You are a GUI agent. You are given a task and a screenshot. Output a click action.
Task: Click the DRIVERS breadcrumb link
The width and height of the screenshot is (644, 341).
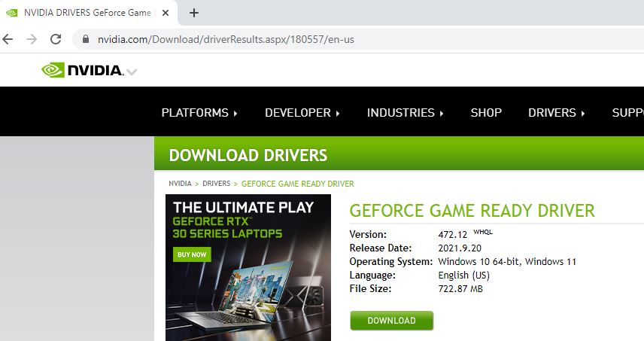coord(217,184)
